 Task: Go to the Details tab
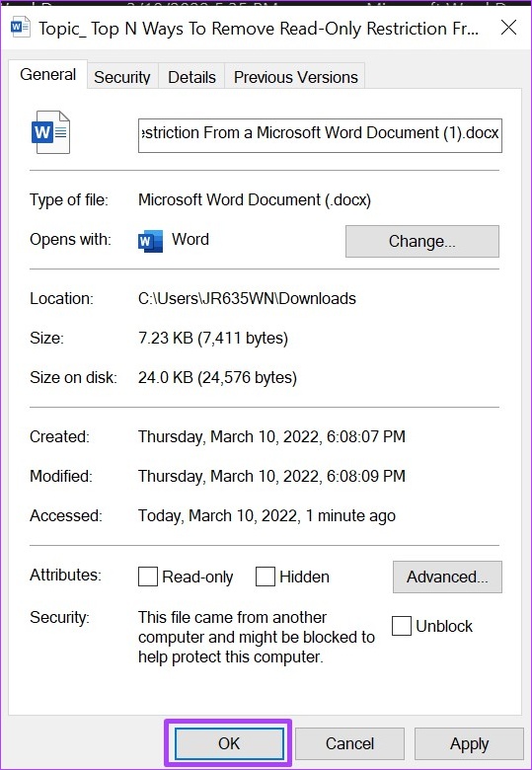pyautogui.click(x=191, y=77)
